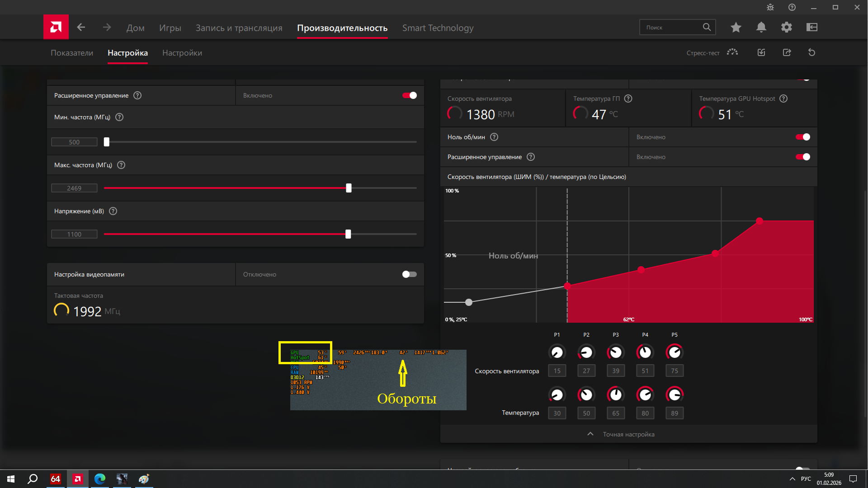Viewport: 868px width, 488px height.
Task: Launch the Стресс-тест icon
Action: point(732,52)
